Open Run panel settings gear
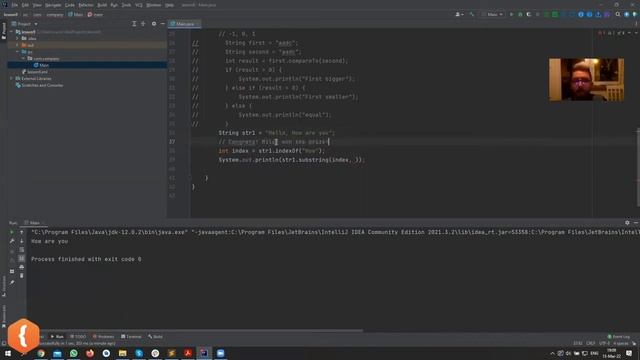This screenshot has width=640, height=360. coord(627,223)
